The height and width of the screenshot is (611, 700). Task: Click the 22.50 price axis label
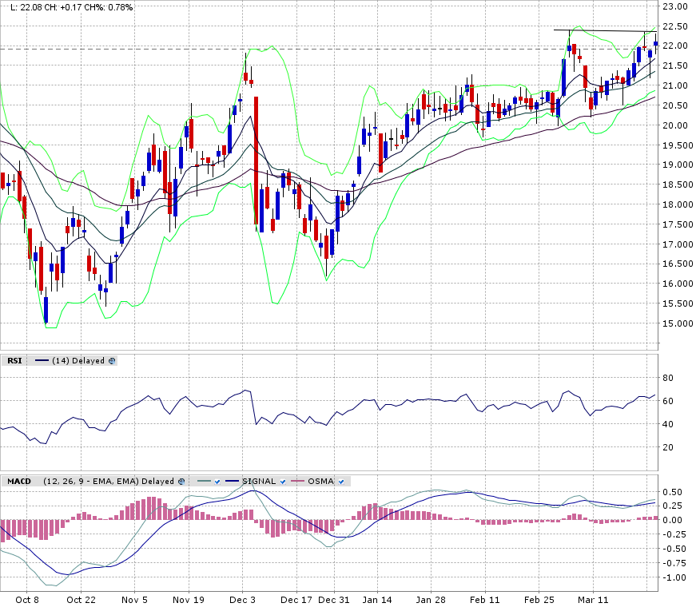[675, 26]
